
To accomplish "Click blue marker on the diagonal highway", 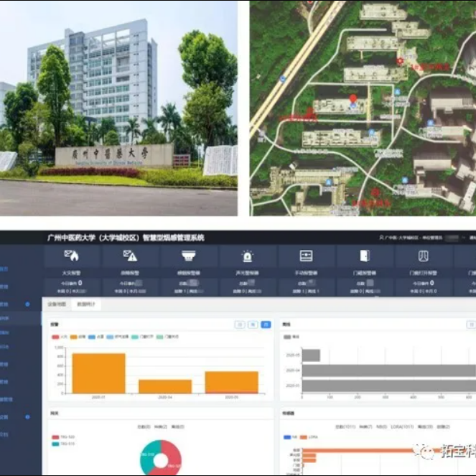I will (283, 79).
